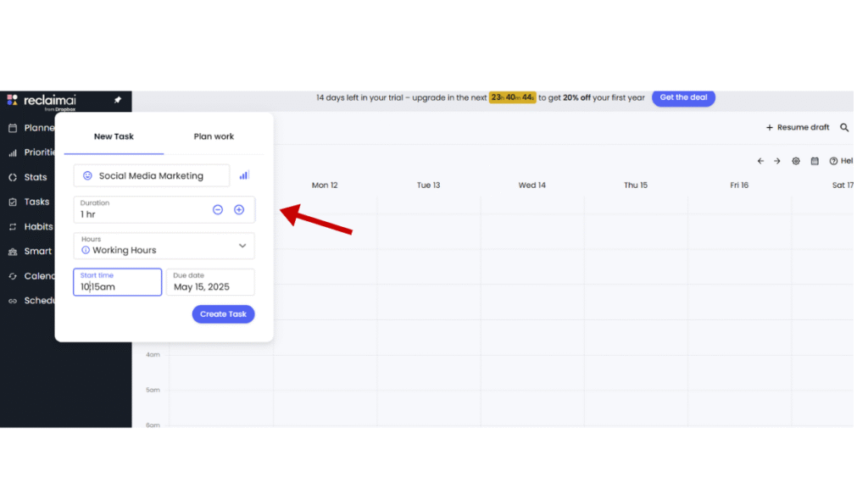868x488 pixels.
Task: Click the pin sidebar icon
Action: 118,100
